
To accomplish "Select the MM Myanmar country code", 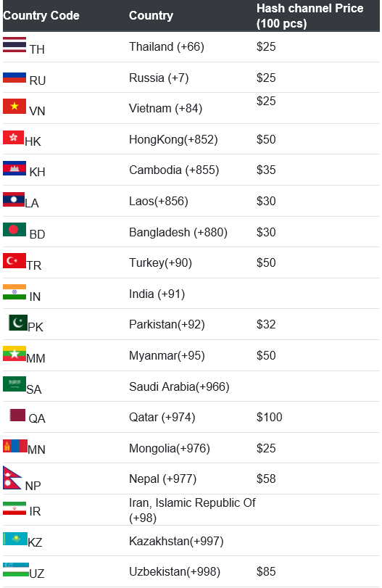I will (x=36, y=358).
